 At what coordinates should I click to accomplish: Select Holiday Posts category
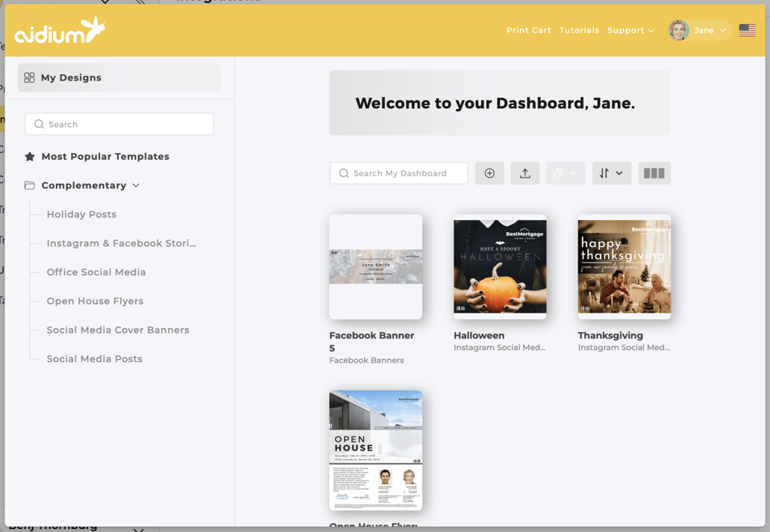pyautogui.click(x=81, y=214)
